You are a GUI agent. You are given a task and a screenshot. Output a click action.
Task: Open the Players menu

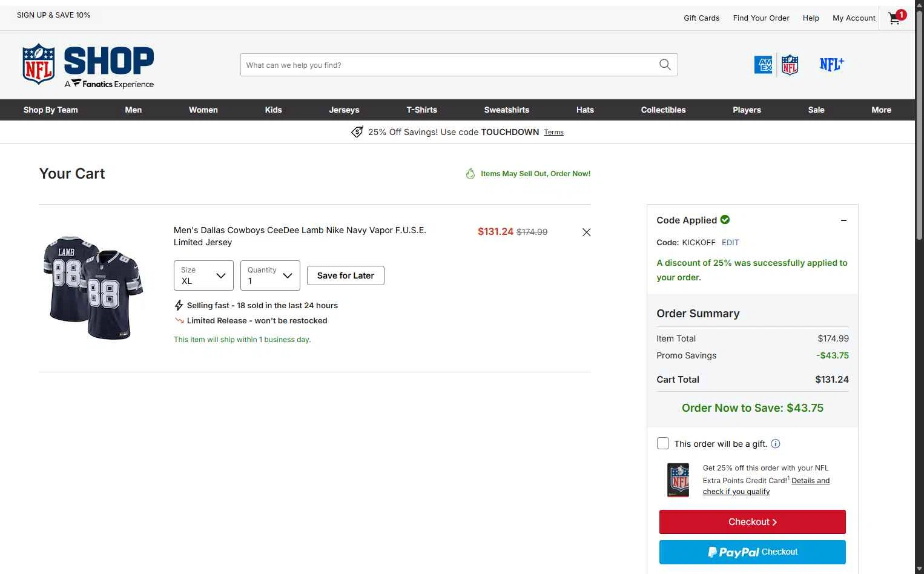click(747, 110)
